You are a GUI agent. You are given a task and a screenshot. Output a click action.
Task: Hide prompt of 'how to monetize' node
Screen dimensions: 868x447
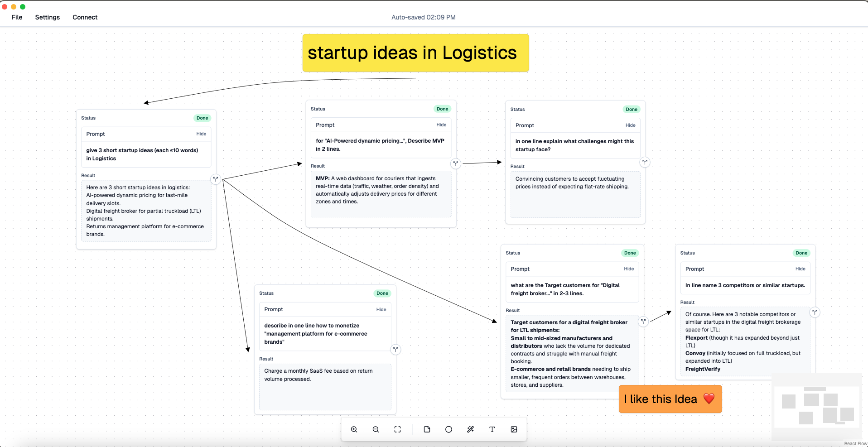click(x=381, y=310)
